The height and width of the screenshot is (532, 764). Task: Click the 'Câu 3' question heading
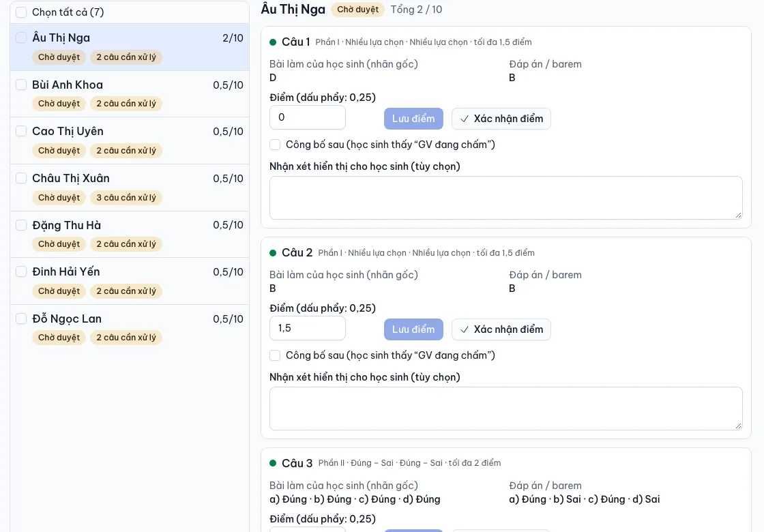coord(297,463)
